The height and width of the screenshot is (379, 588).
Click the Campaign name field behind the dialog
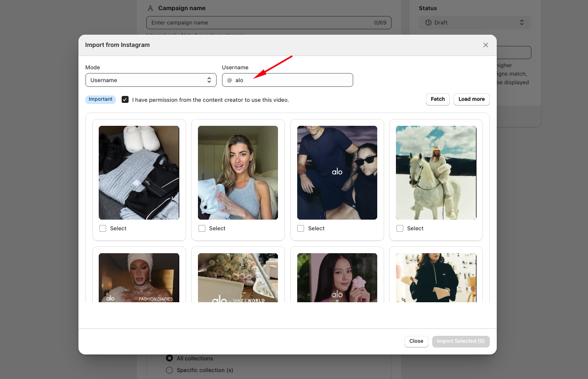(268, 22)
